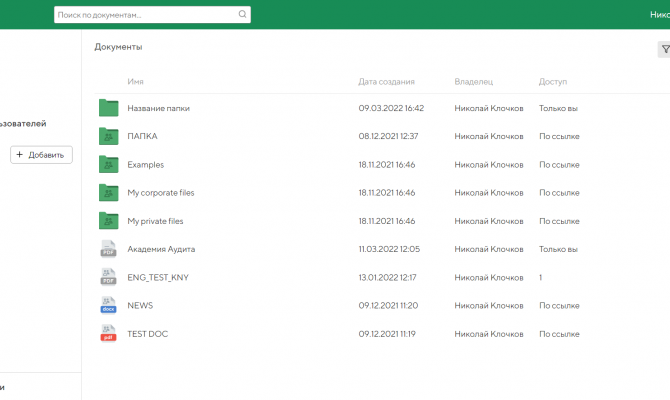This screenshot has height=400, width=670.
Task: Click the TEST DOC pdf icon
Action: click(109, 334)
